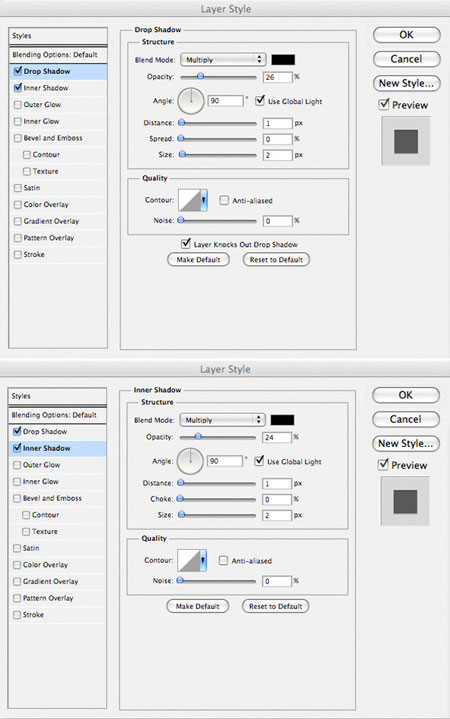Click Drop Shadow Noise slider handle

[x=181, y=220]
